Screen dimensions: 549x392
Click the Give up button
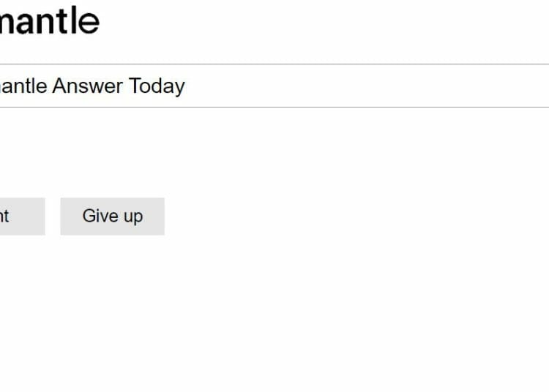tap(113, 216)
